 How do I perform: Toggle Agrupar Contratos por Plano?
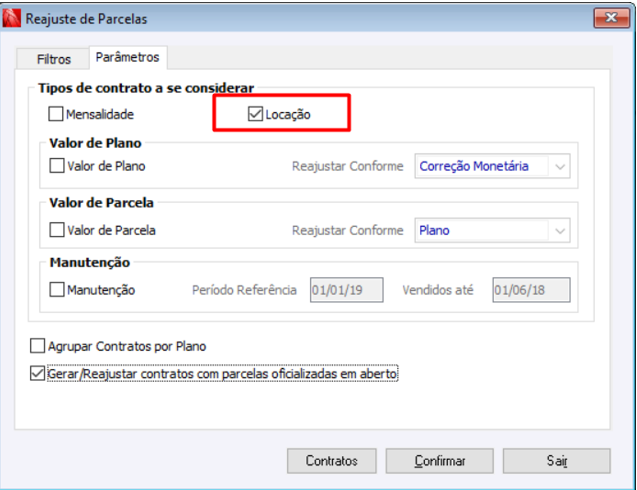[39, 347]
